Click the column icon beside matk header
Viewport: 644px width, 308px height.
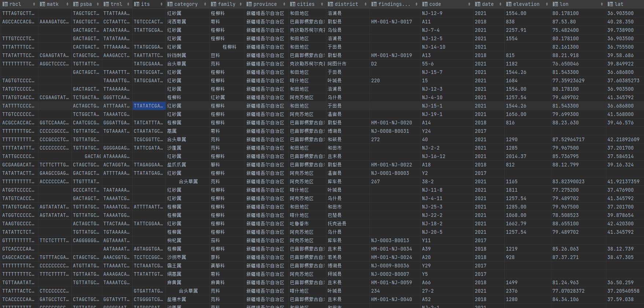42,4
